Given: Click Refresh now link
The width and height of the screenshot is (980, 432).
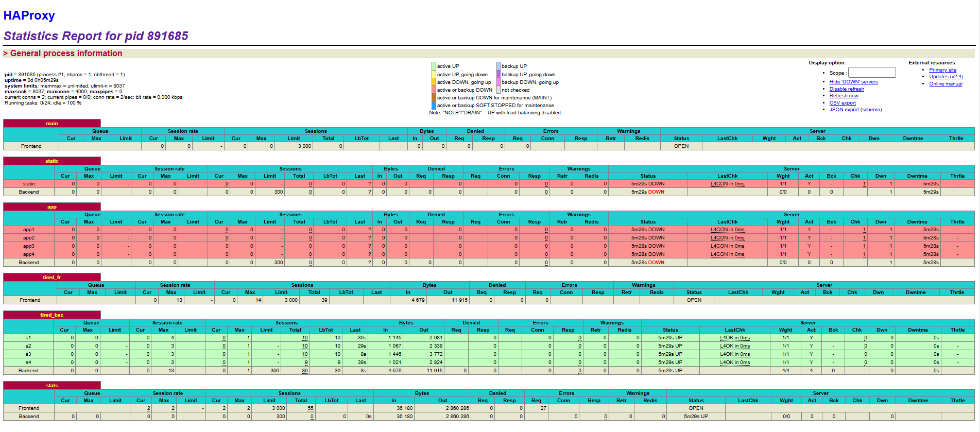Looking at the screenshot, I should (x=844, y=96).
